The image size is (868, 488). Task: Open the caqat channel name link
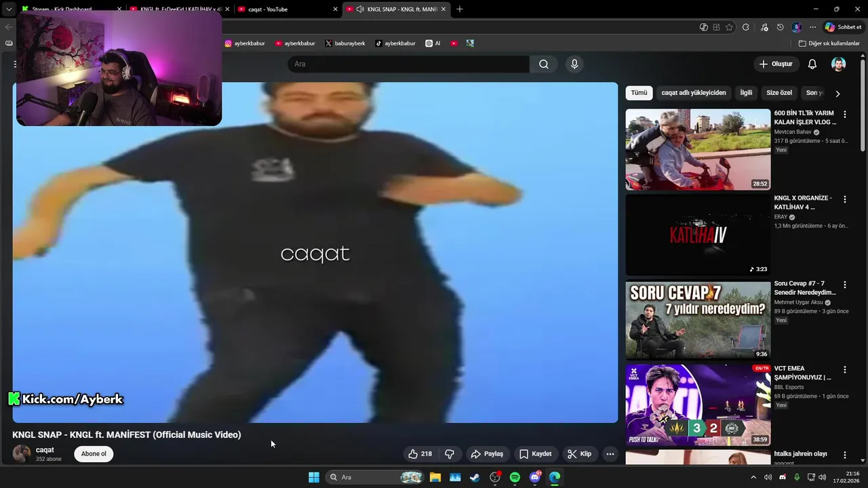coord(45,450)
